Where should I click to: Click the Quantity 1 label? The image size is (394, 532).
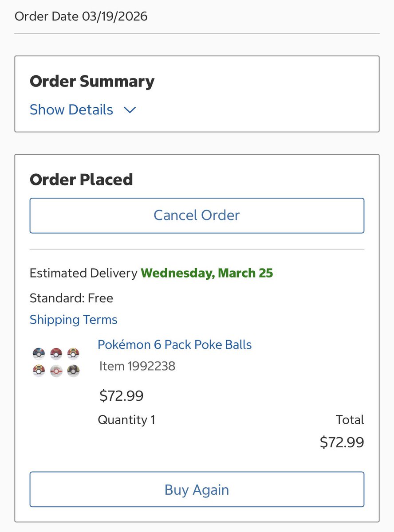coord(126,420)
